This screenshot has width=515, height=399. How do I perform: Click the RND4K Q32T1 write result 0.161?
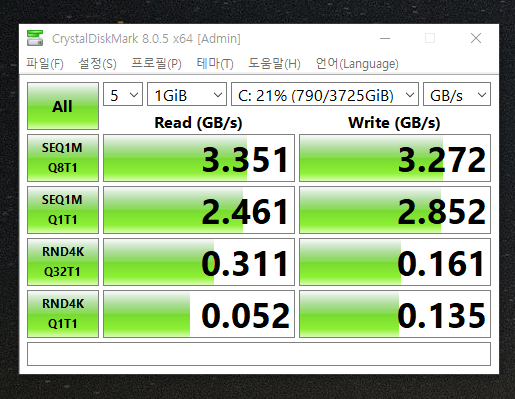[395, 262]
